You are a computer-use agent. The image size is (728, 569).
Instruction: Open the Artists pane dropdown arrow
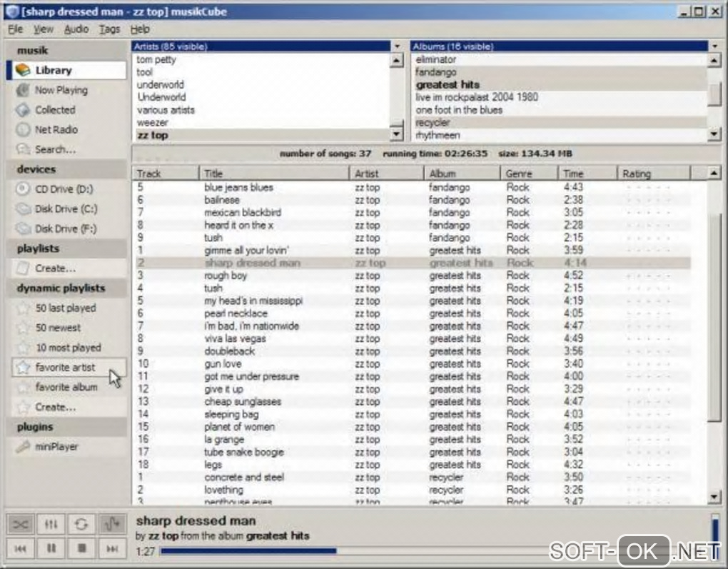(397, 46)
